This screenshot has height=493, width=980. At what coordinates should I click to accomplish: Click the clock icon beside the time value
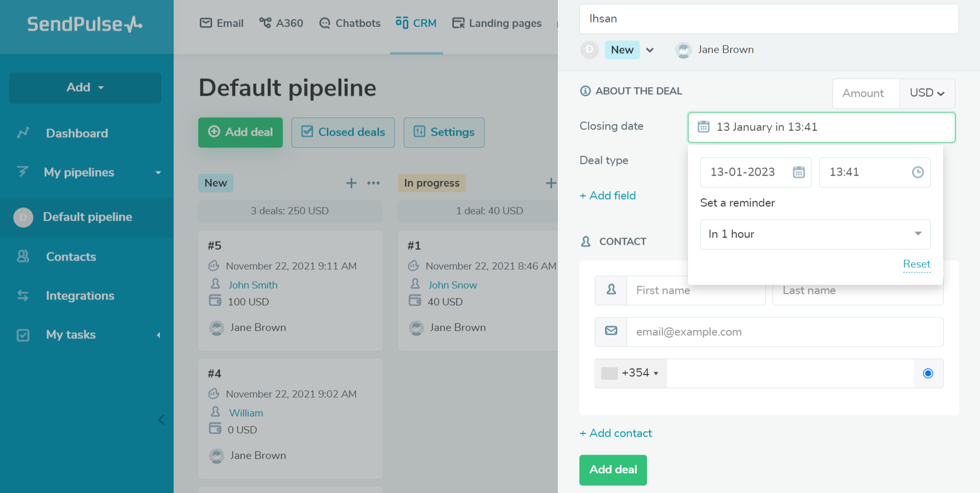[x=917, y=173]
